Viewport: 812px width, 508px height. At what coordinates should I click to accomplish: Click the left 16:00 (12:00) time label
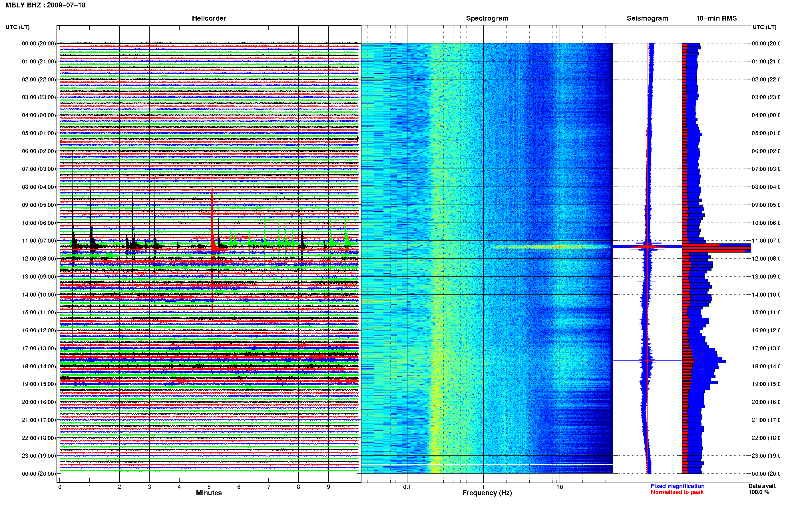point(39,330)
